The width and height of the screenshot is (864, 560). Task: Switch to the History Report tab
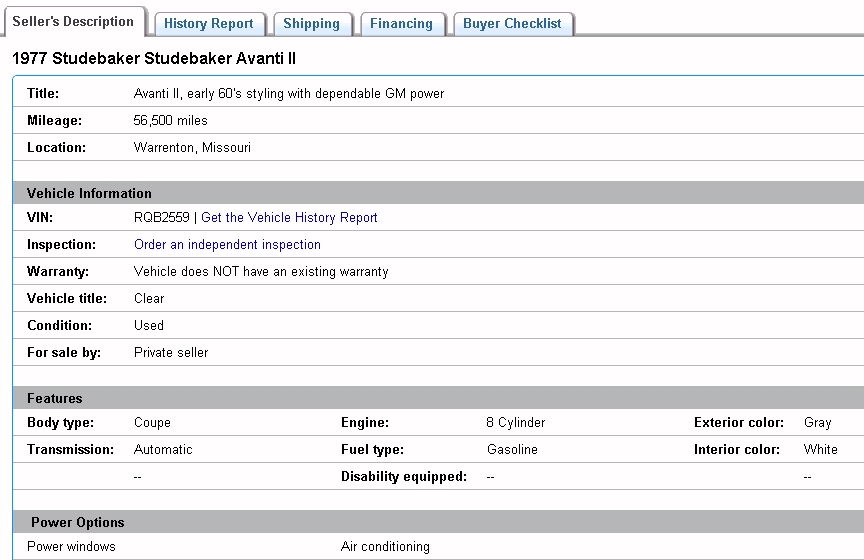[x=209, y=24]
